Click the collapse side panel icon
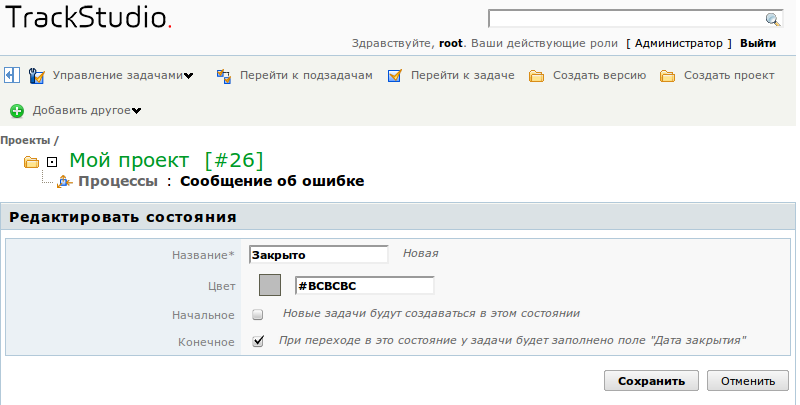 click(11, 75)
